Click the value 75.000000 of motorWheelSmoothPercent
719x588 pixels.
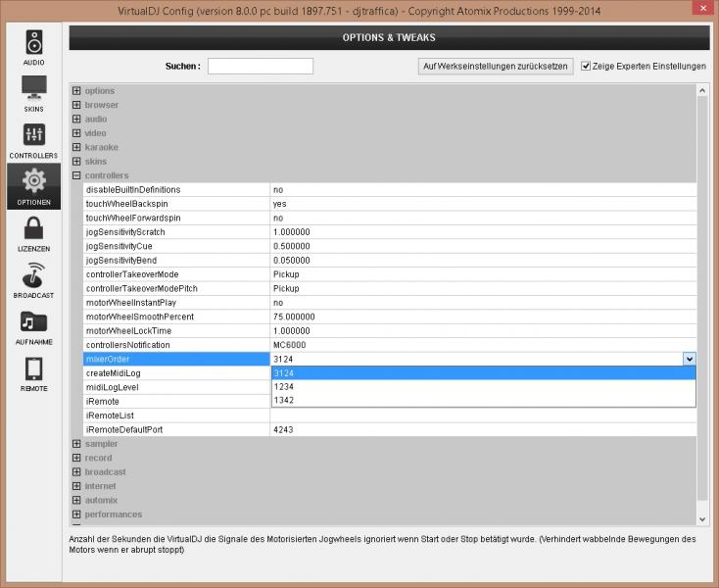pyautogui.click(x=294, y=317)
